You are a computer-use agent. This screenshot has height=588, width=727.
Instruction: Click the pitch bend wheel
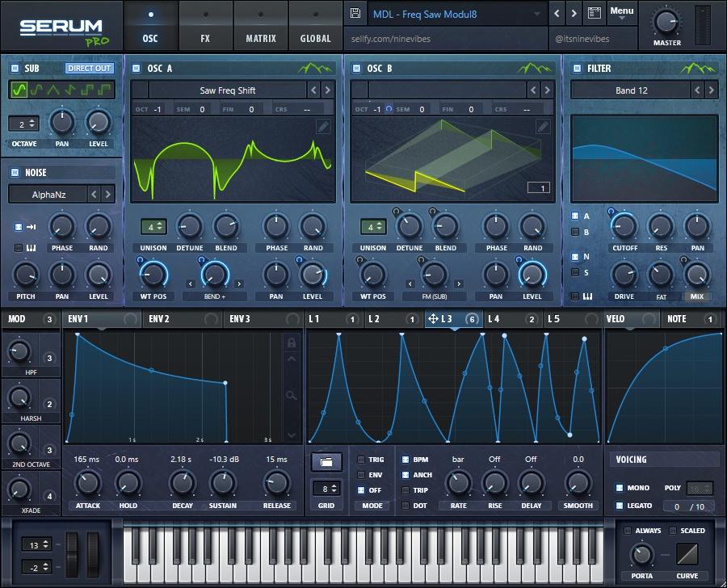[x=72, y=555]
